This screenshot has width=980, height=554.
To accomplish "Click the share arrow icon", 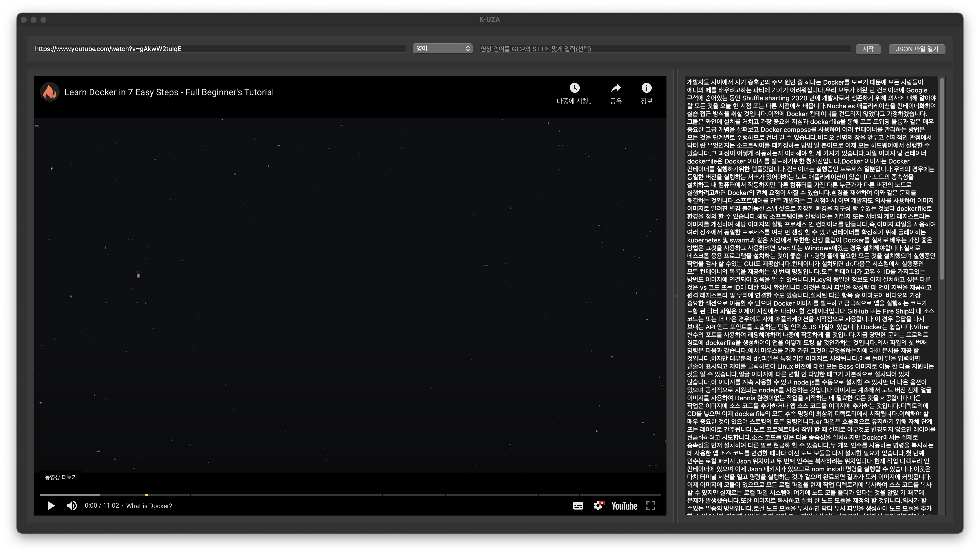I will click(616, 88).
